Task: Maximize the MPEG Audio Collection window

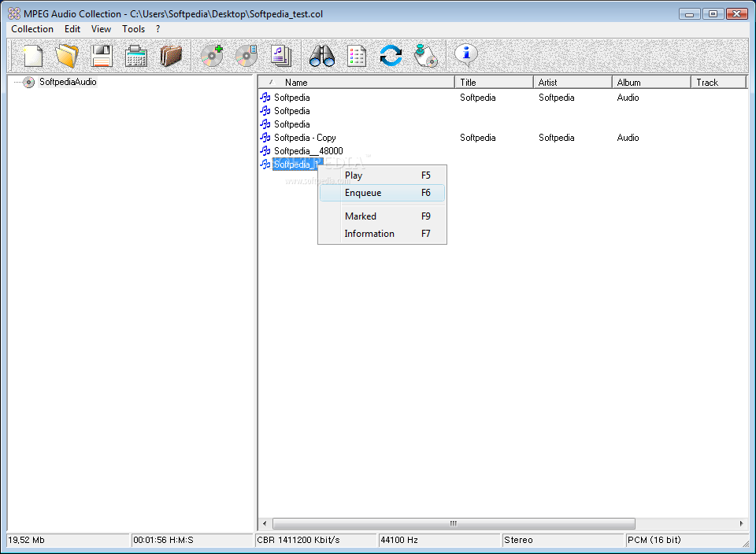Action: point(713,14)
